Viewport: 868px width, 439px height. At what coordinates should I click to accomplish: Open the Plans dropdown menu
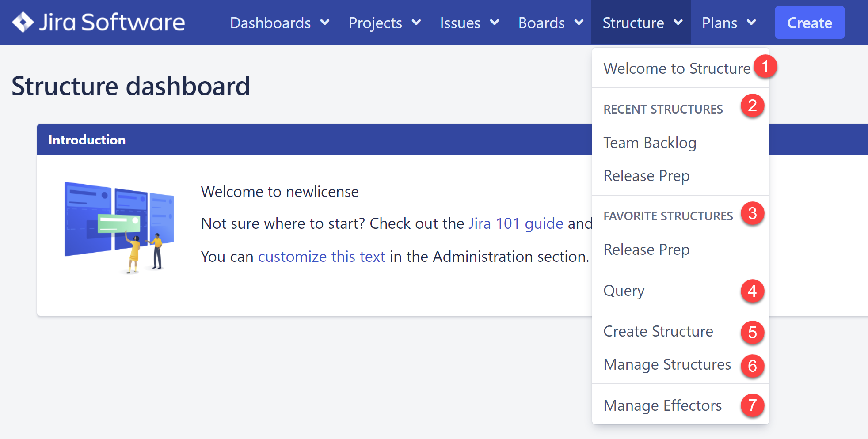tap(728, 23)
